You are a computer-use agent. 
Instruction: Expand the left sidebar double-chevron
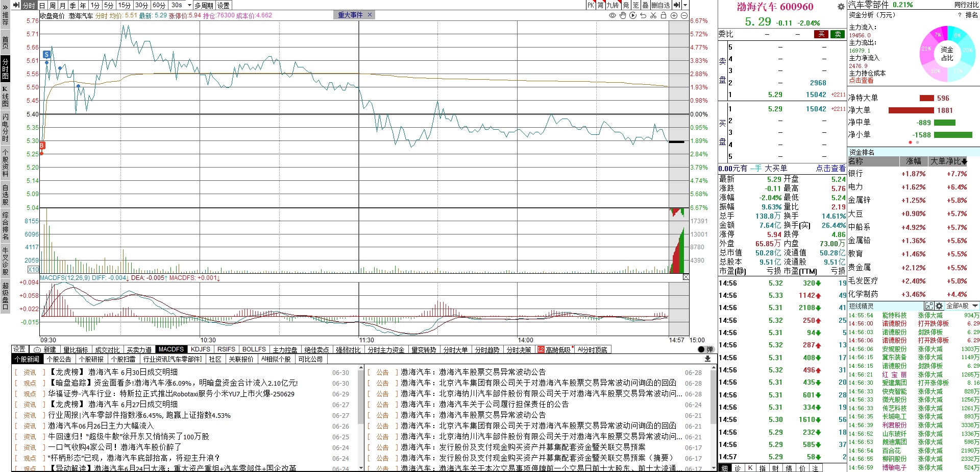(x=5, y=7)
